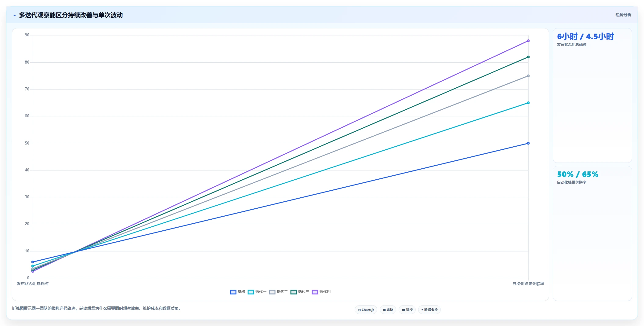
Task: Click the chart title 多迭代观察能区分持续改善与单次波动
Action: (71, 15)
